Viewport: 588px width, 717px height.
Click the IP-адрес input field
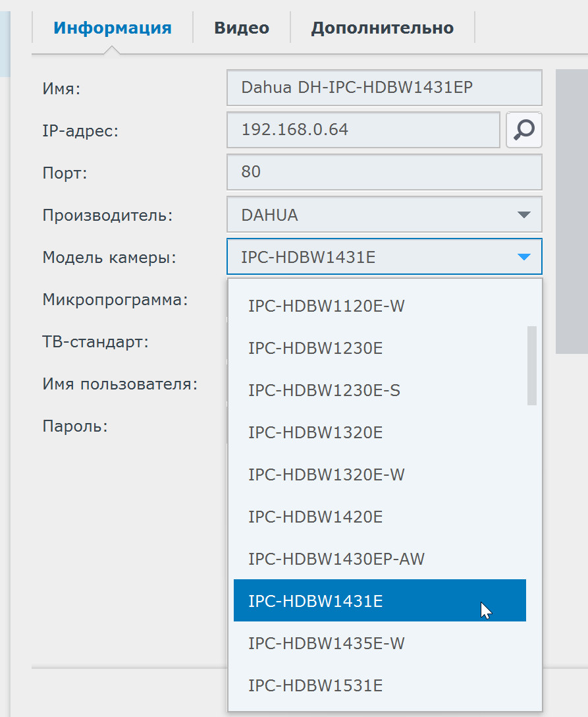[x=363, y=130]
